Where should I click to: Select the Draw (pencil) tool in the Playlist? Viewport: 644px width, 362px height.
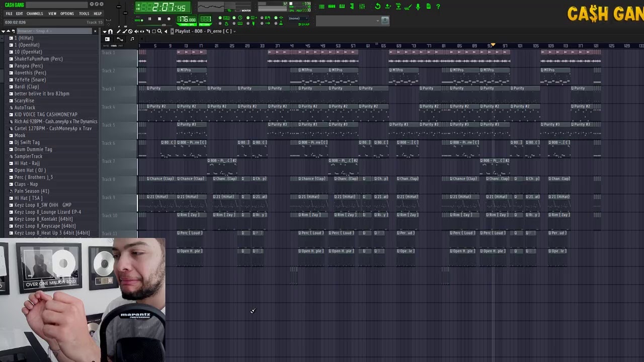point(119,31)
